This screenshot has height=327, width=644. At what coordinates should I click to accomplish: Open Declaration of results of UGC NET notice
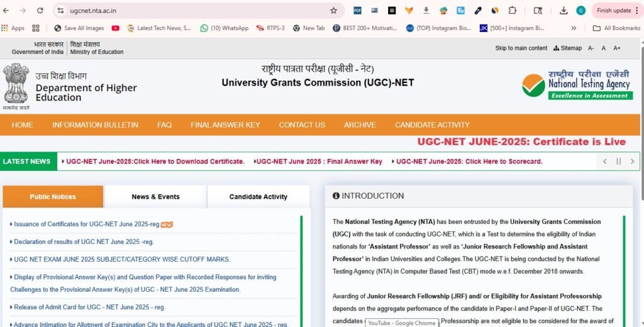pos(84,242)
